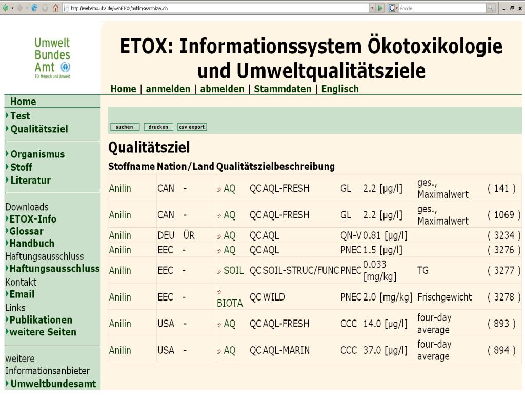Screen dimensions: 525x420
Task: Open Stammdaten from the top navigation
Action: pos(282,89)
